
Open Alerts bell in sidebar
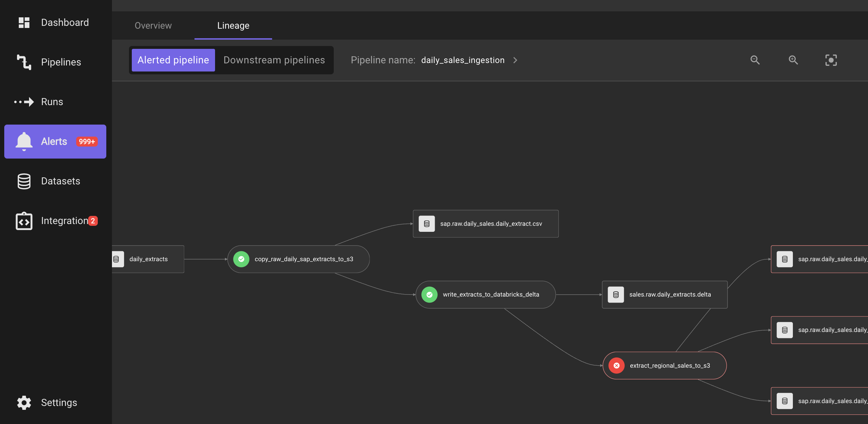point(24,142)
